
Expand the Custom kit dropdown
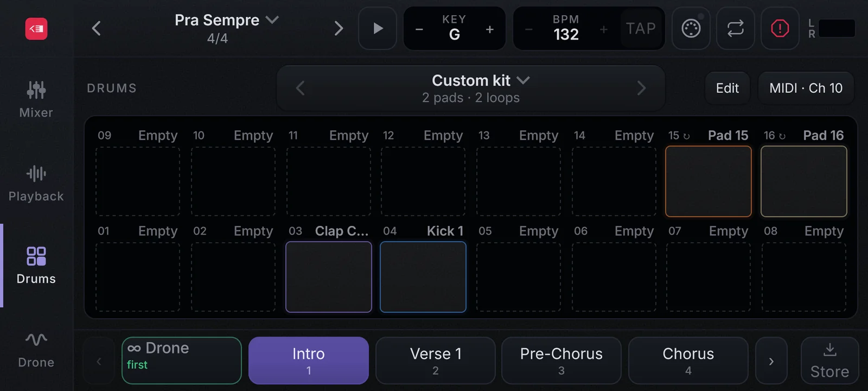[x=481, y=80]
